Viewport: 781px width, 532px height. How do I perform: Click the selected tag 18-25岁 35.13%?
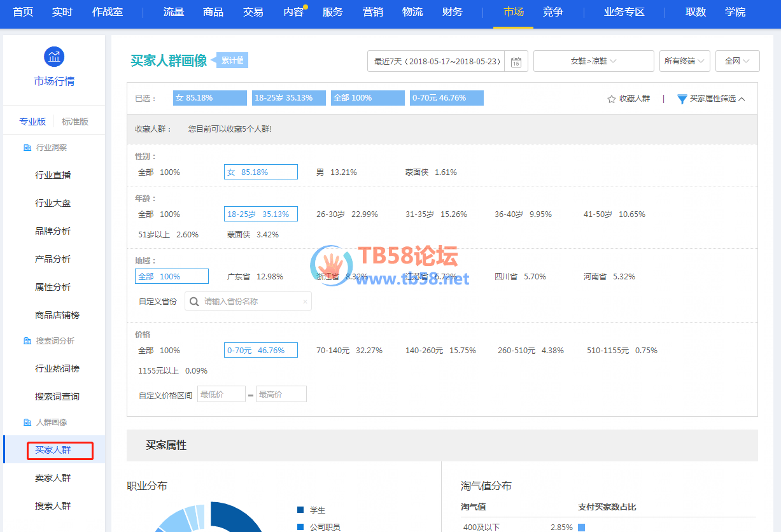point(289,98)
